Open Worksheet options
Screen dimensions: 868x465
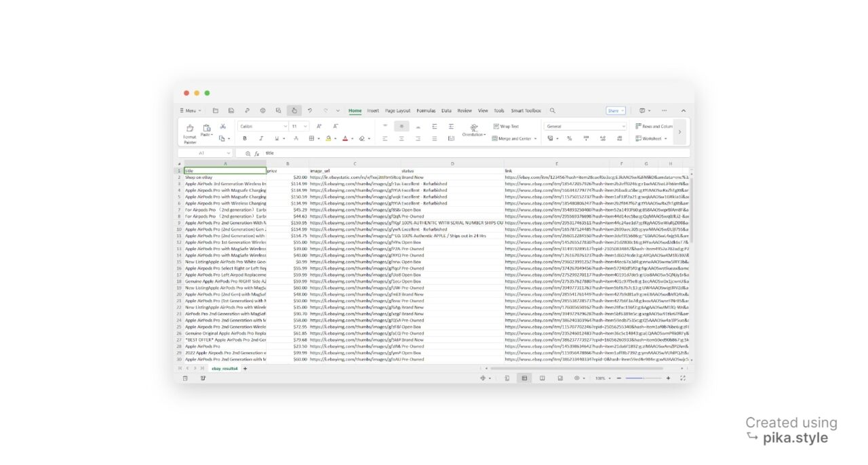[651, 138]
